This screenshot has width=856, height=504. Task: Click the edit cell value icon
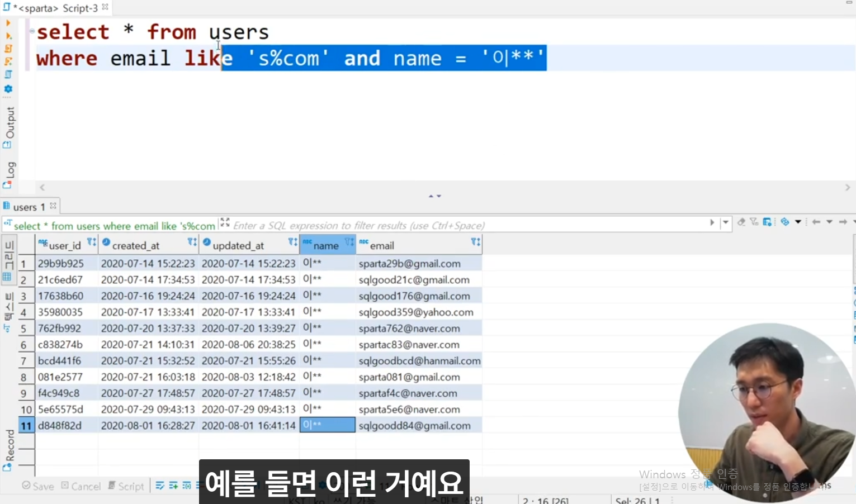click(160, 486)
